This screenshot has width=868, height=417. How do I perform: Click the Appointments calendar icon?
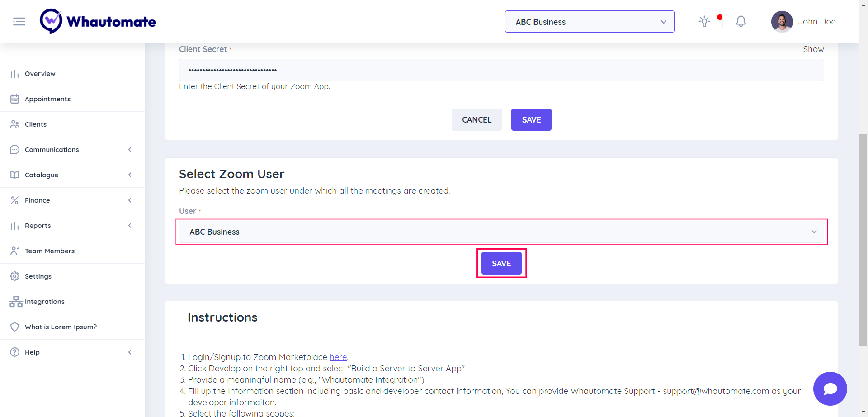click(15, 99)
